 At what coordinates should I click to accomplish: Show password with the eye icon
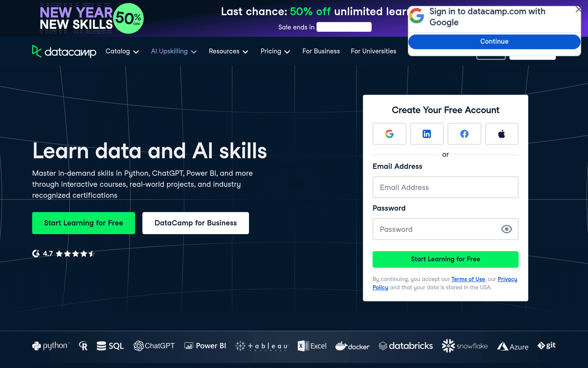(507, 229)
